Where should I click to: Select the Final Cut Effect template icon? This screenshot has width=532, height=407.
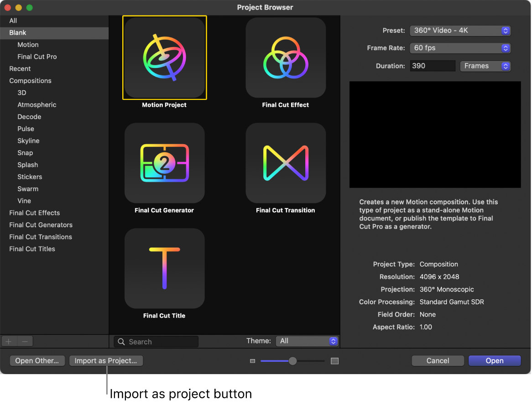[286, 58]
